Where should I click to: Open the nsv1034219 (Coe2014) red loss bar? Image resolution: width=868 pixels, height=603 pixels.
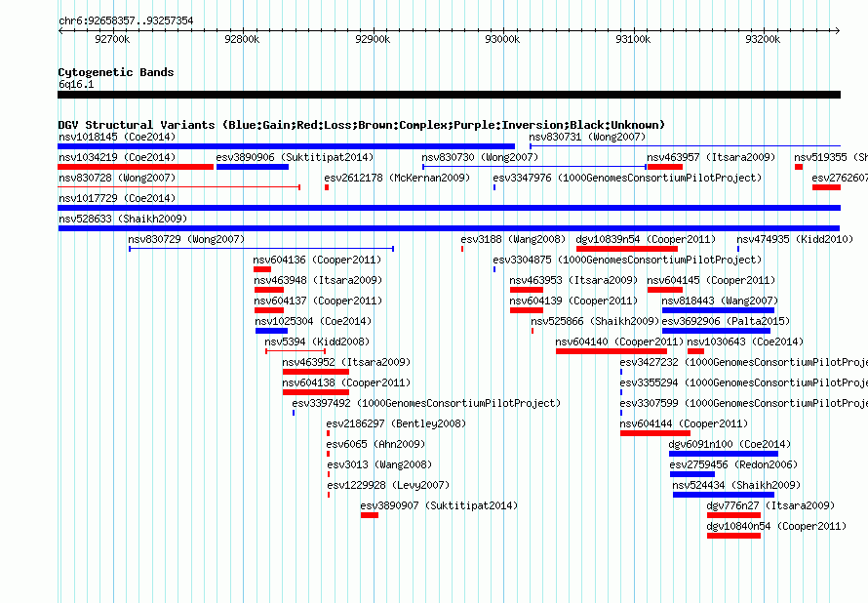pos(136,167)
